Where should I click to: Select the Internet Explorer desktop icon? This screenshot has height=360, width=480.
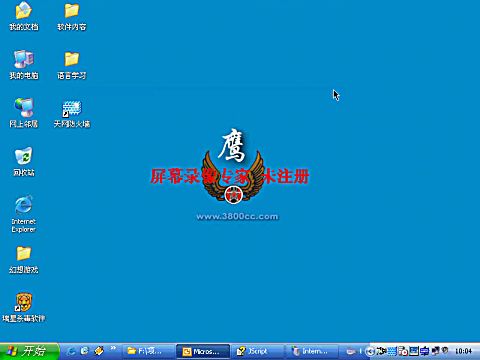(x=24, y=214)
